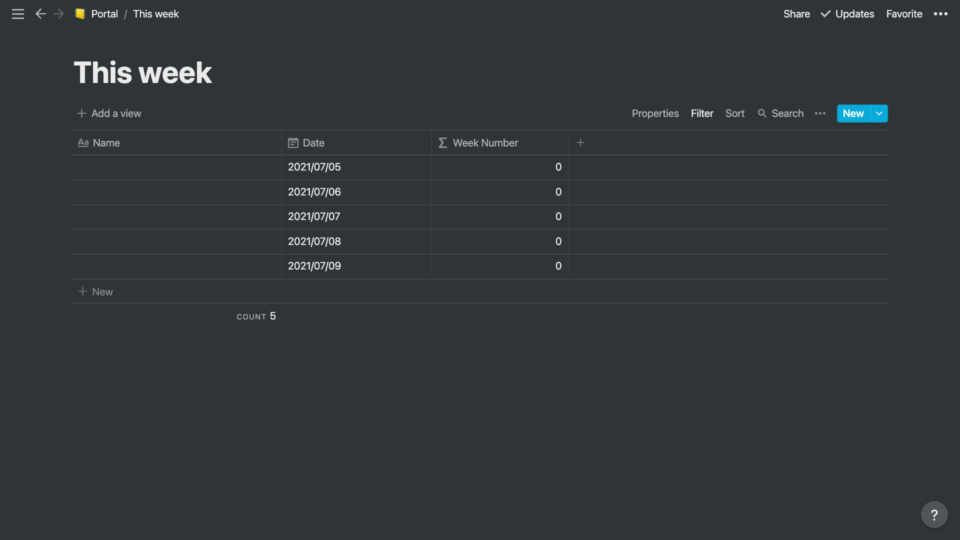Open the Filter menu
The height and width of the screenshot is (540, 960).
click(702, 113)
